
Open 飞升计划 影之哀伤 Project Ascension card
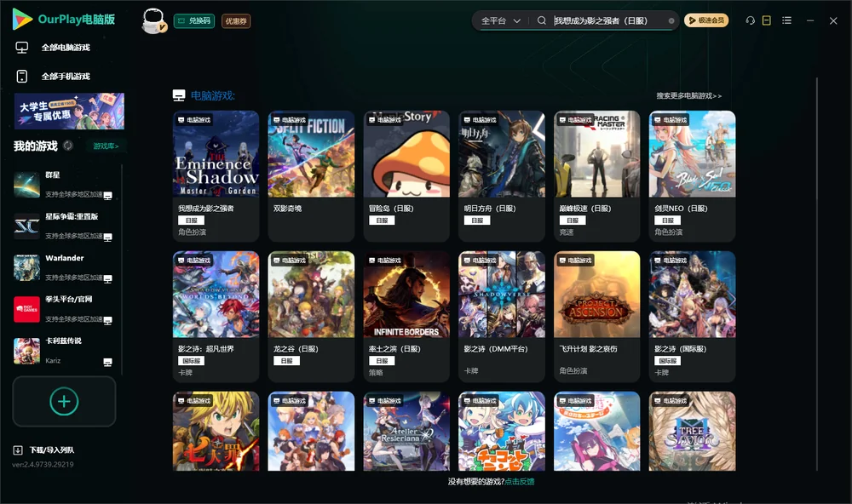(597, 317)
